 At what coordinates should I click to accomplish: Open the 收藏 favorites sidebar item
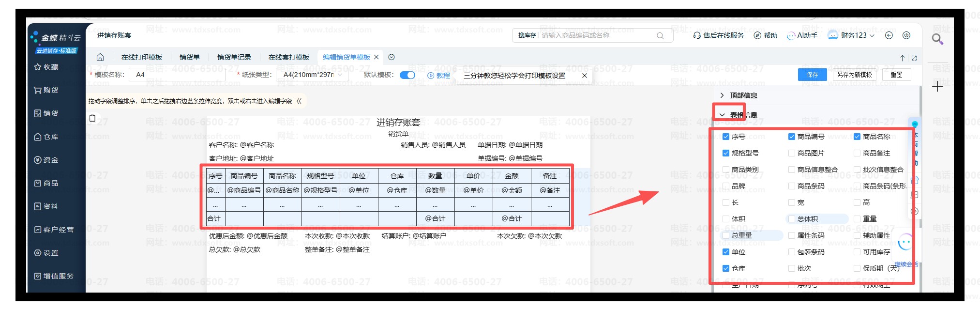[46, 67]
